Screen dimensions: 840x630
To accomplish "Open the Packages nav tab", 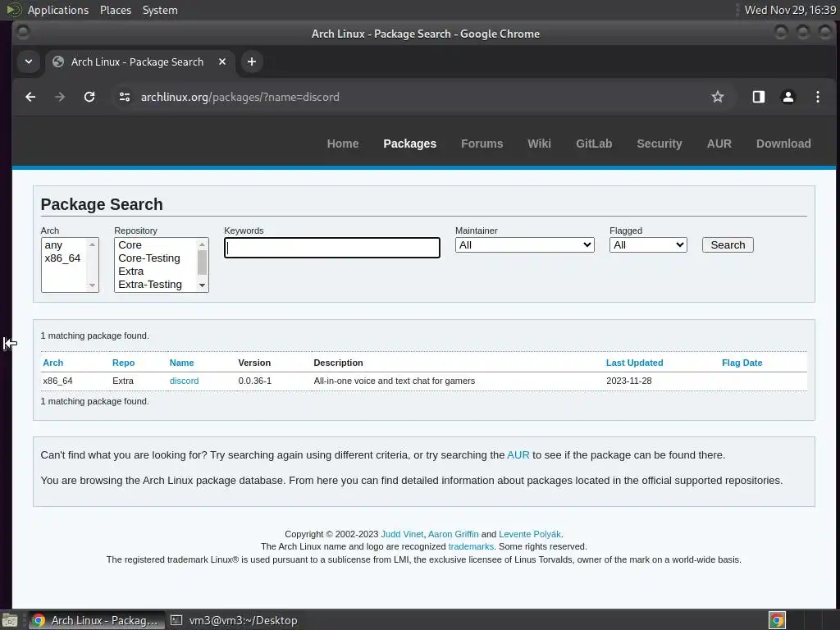I will click(410, 144).
